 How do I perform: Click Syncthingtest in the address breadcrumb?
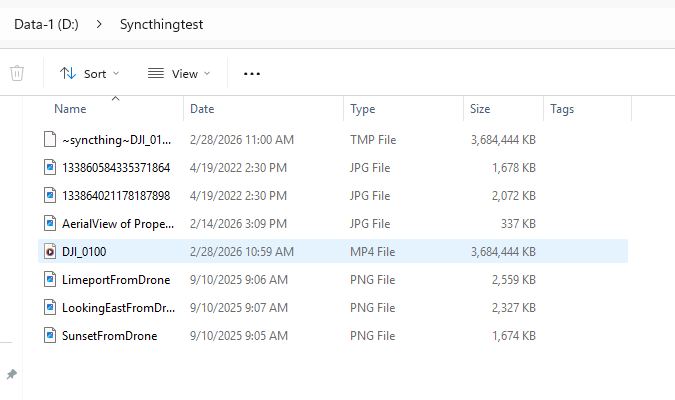pos(161,23)
